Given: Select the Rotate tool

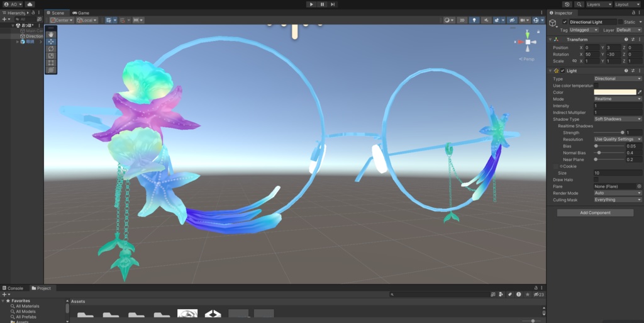Looking at the screenshot, I should tap(51, 48).
